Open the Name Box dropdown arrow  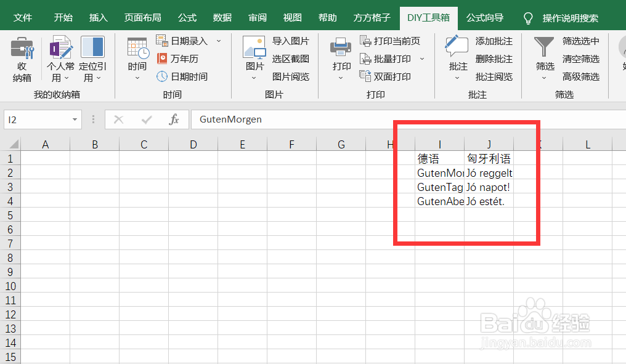tap(75, 119)
